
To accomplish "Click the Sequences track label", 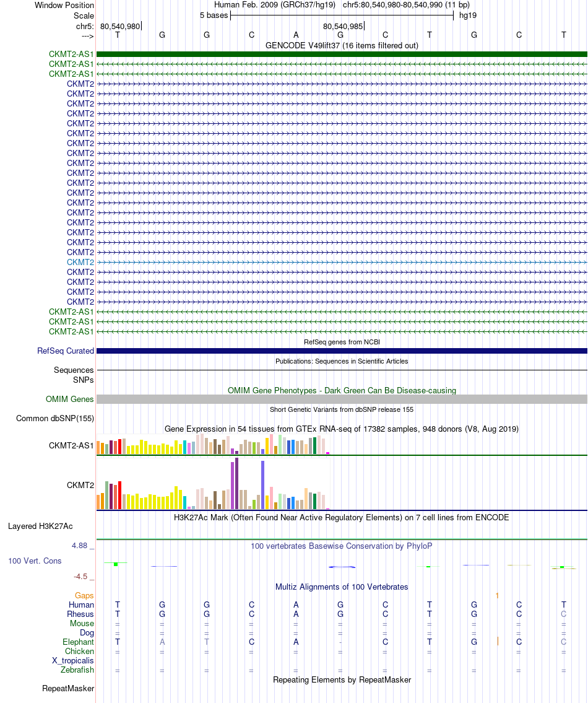I will click(x=74, y=370).
